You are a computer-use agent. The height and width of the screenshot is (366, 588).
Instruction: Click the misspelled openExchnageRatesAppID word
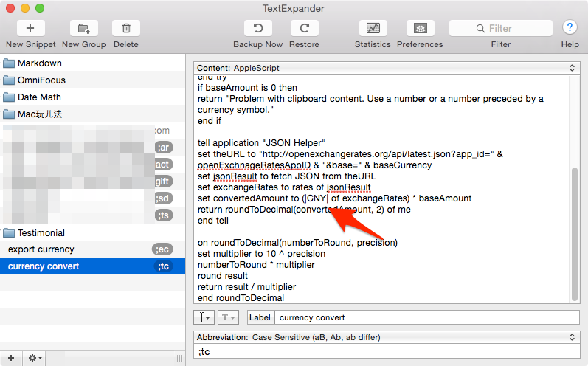pyautogui.click(x=254, y=165)
